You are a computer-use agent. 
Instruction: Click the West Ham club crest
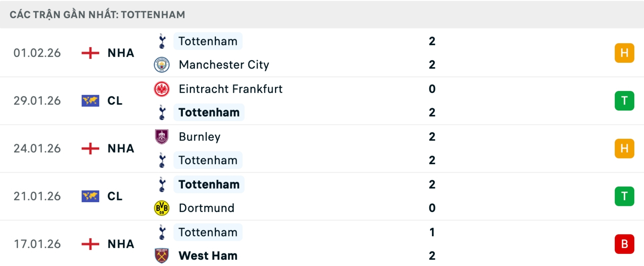(162, 256)
